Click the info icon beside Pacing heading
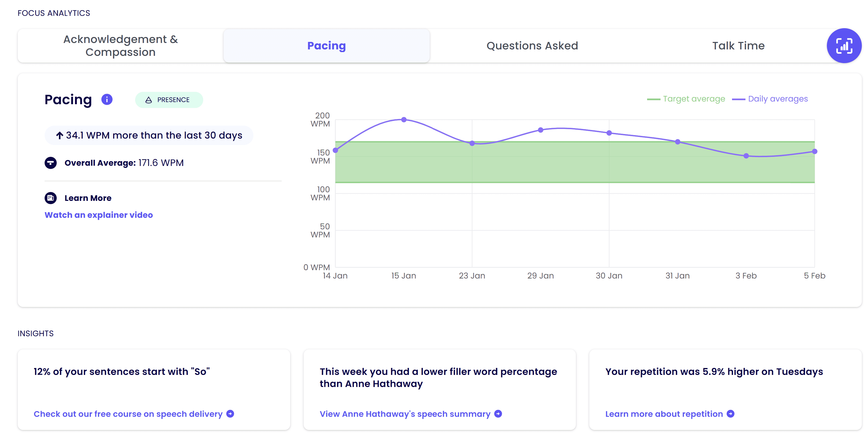 107,99
